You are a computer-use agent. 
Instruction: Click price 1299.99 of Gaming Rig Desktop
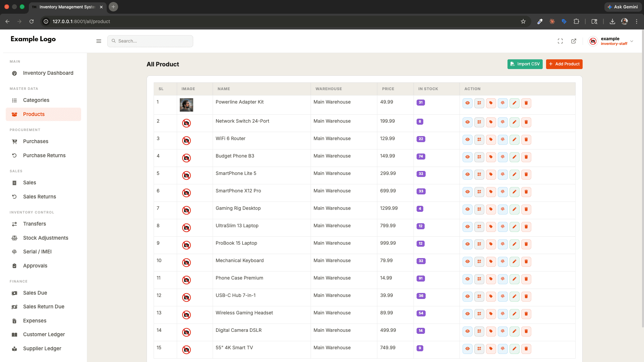click(389, 208)
